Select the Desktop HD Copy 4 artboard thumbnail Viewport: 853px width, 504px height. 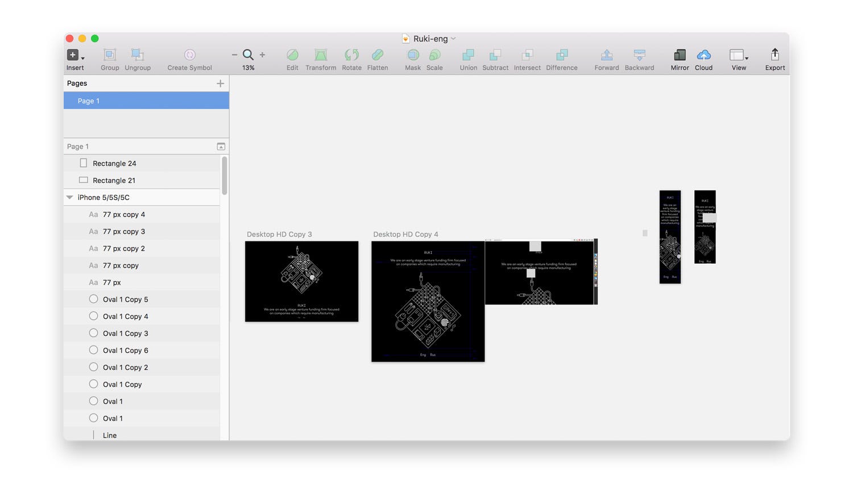point(428,301)
